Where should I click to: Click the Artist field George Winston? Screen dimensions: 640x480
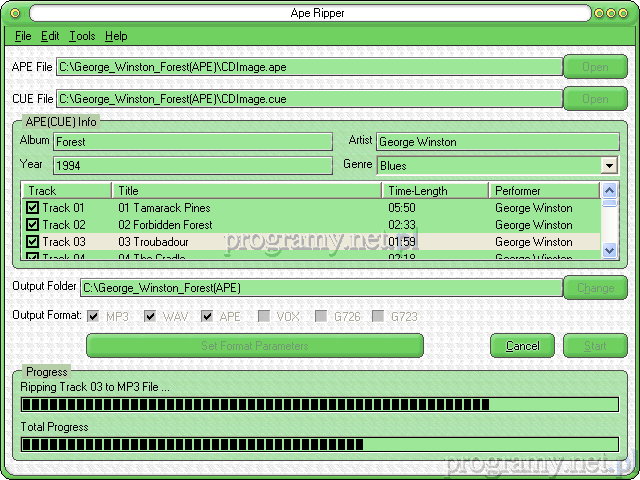tap(496, 142)
